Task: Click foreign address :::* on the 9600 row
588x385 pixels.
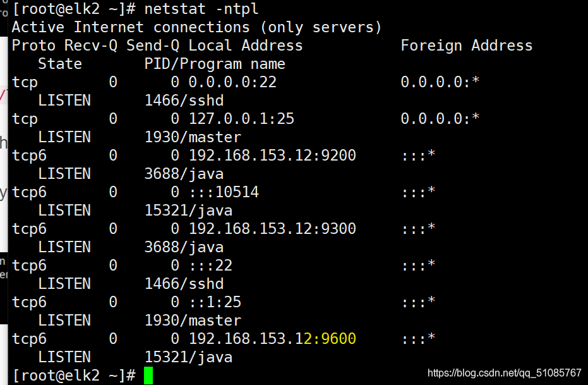Action: click(x=418, y=338)
